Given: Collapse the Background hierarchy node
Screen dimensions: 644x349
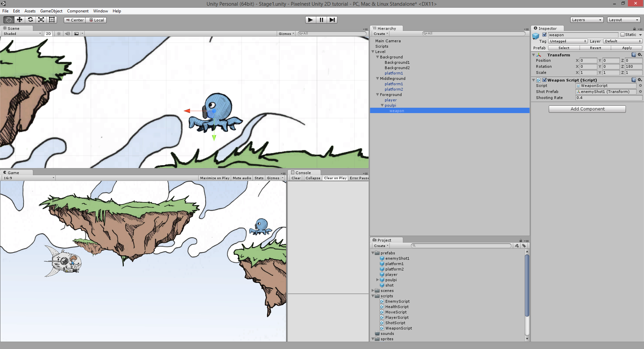Looking at the screenshot, I should pos(378,57).
